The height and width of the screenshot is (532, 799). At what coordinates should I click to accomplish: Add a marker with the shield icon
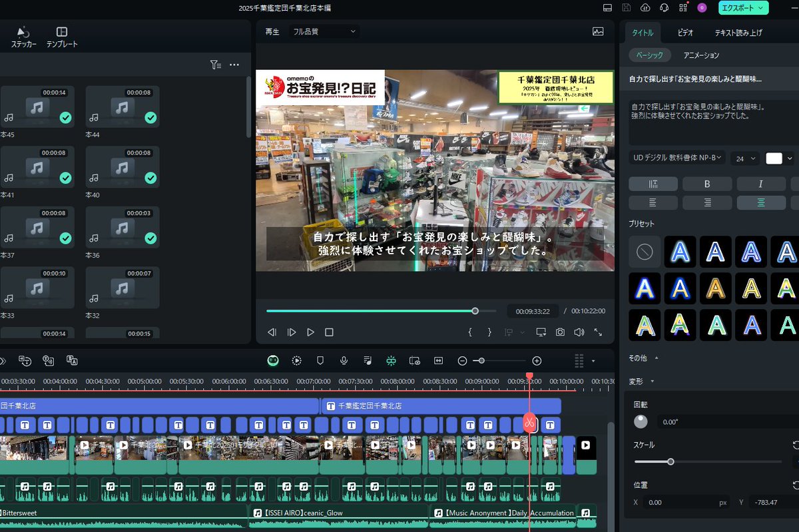(x=320, y=360)
